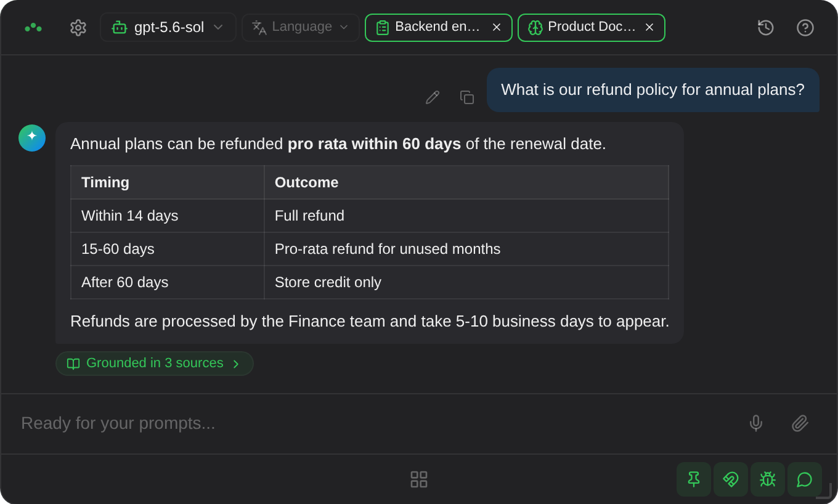Image resolution: width=838 pixels, height=504 pixels.
Task: Click the resize corner handle
Action: click(825, 492)
